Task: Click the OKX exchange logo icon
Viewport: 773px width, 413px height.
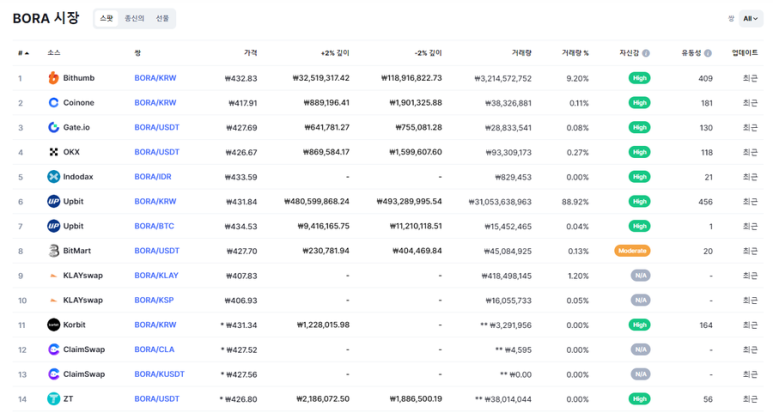Action: pos(53,152)
